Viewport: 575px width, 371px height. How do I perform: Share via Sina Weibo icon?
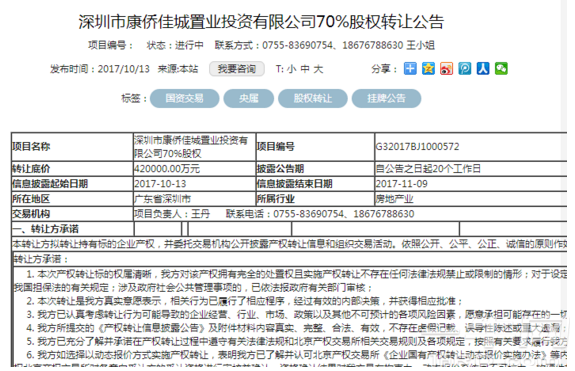[x=447, y=69]
